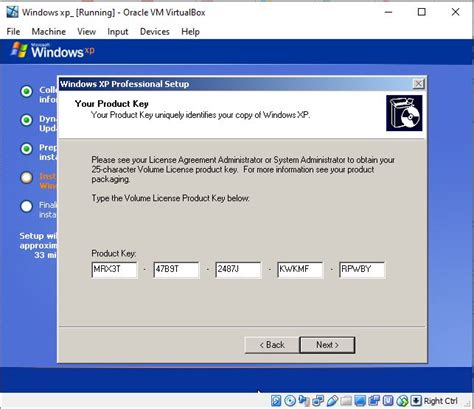Click the fifth product key field RPWBY

coord(362,269)
